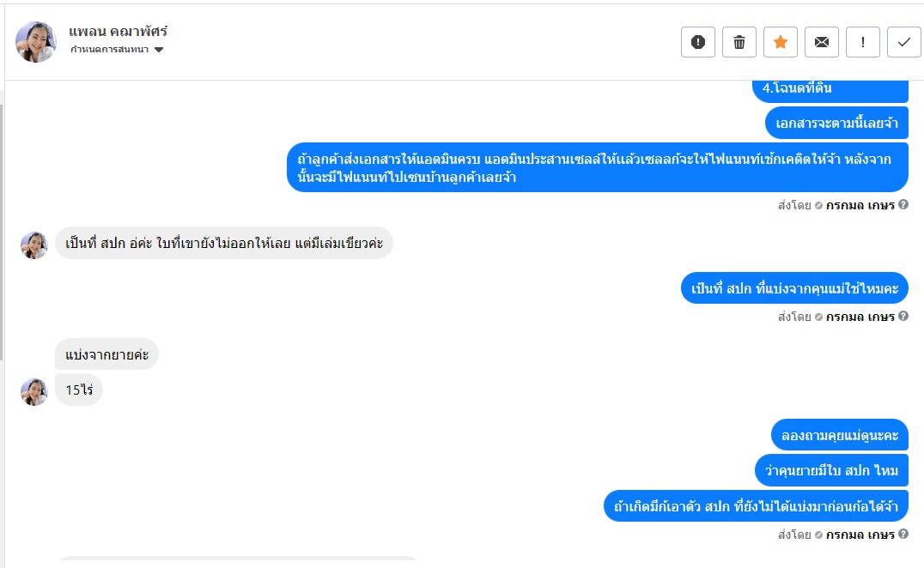Mark conversation done with checkmark button
924x568 pixels.
point(903,42)
